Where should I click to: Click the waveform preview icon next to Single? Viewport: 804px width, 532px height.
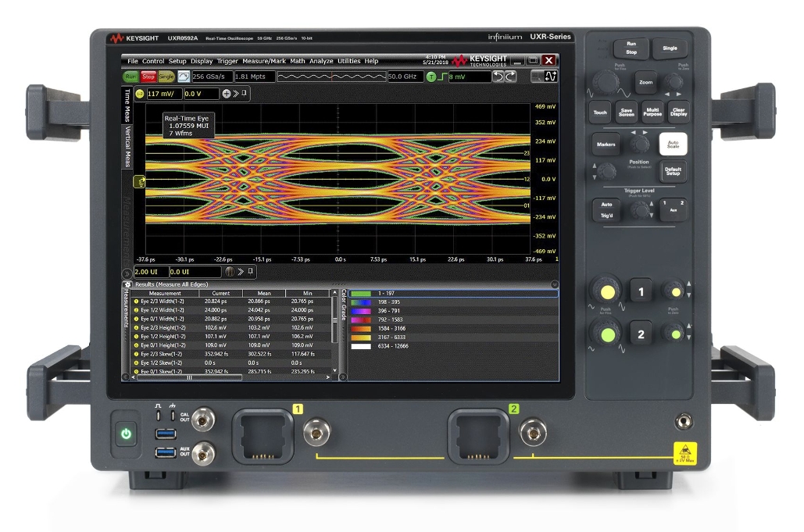[185, 77]
